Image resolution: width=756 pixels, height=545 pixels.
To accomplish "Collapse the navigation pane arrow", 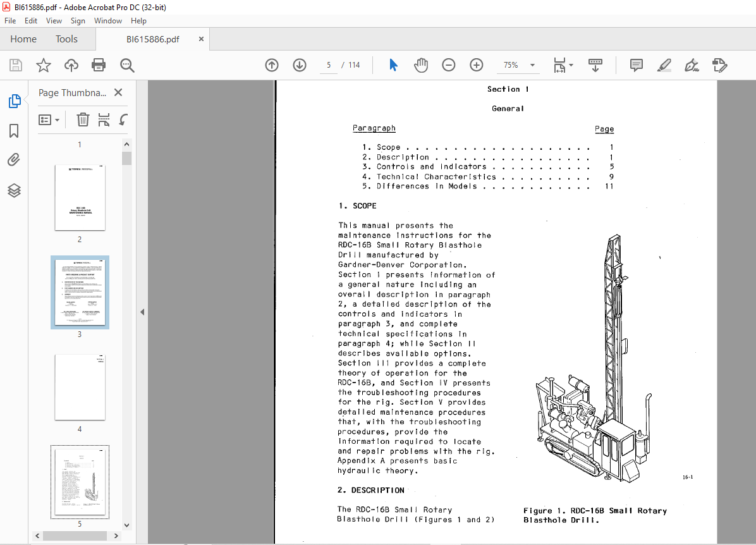I will pyautogui.click(x=142, y=312).
